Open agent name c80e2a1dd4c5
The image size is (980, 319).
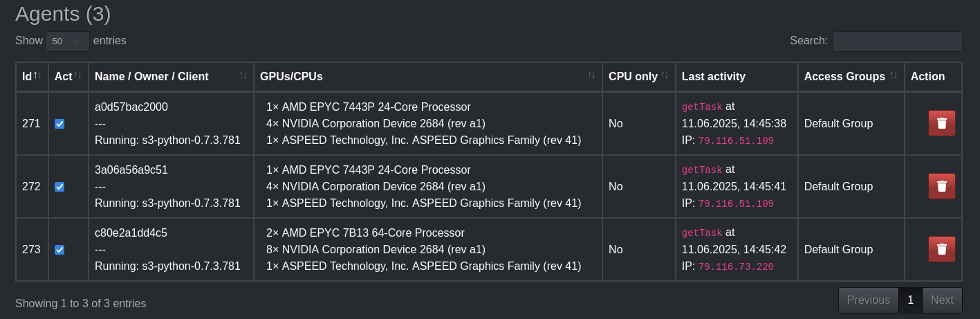coord(131,233)
